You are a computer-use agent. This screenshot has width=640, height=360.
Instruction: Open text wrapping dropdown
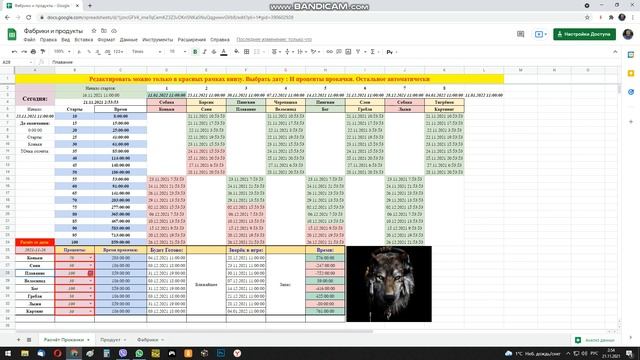click(302, 52)
